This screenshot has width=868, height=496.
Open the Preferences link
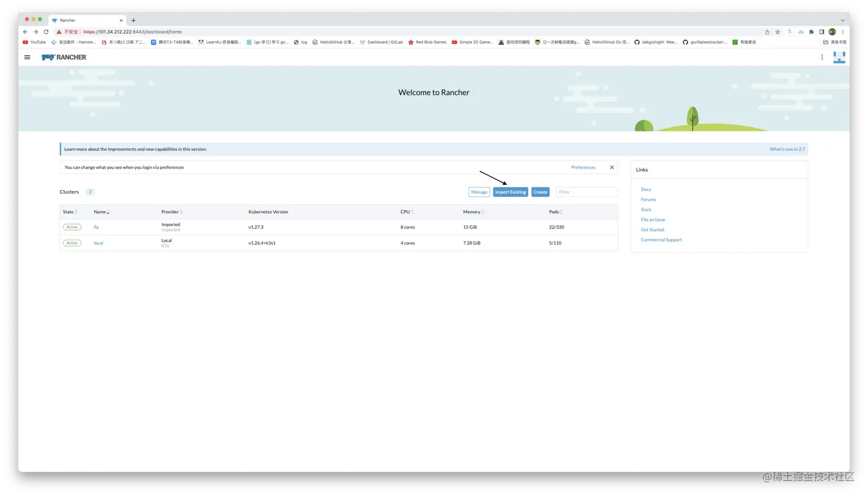point(583,168)
